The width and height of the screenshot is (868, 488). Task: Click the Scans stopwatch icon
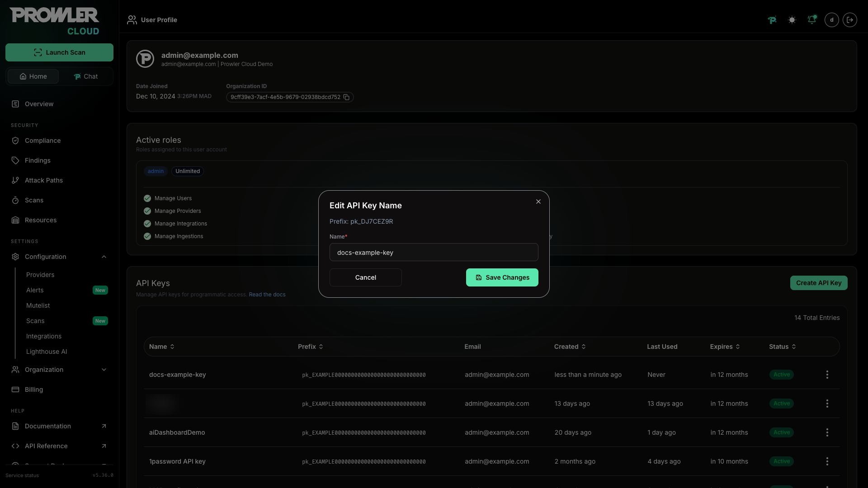point(15,200)
